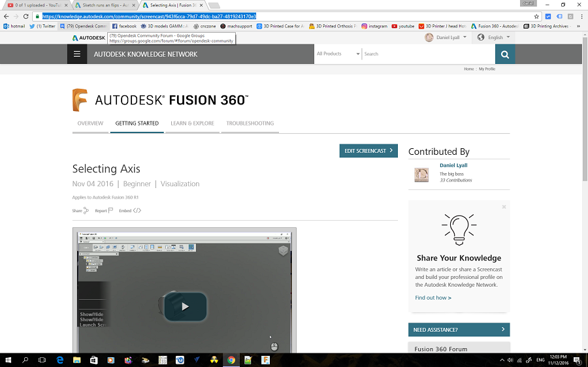588x367 pixels.
Task: Click the ENG language indicator
Action: pyautogui.click(x=540, y=360)
